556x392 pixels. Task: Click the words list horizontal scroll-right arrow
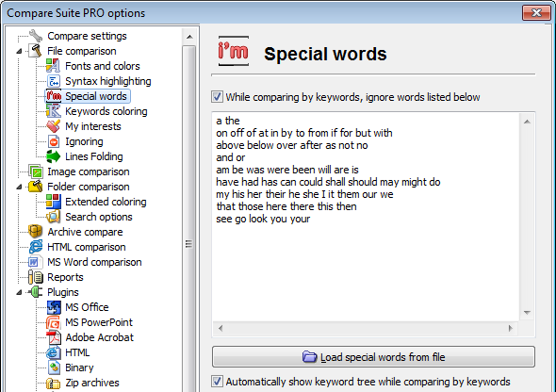[x=511, y=328]
